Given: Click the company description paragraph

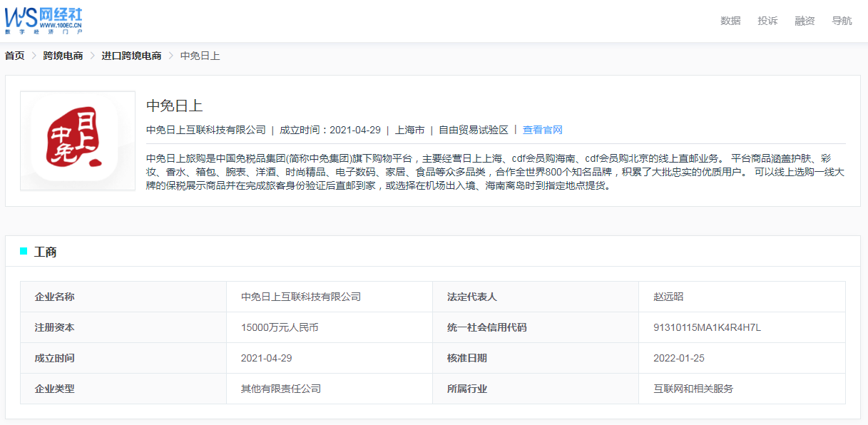Looking at the screenshot, I should (496, 172).
